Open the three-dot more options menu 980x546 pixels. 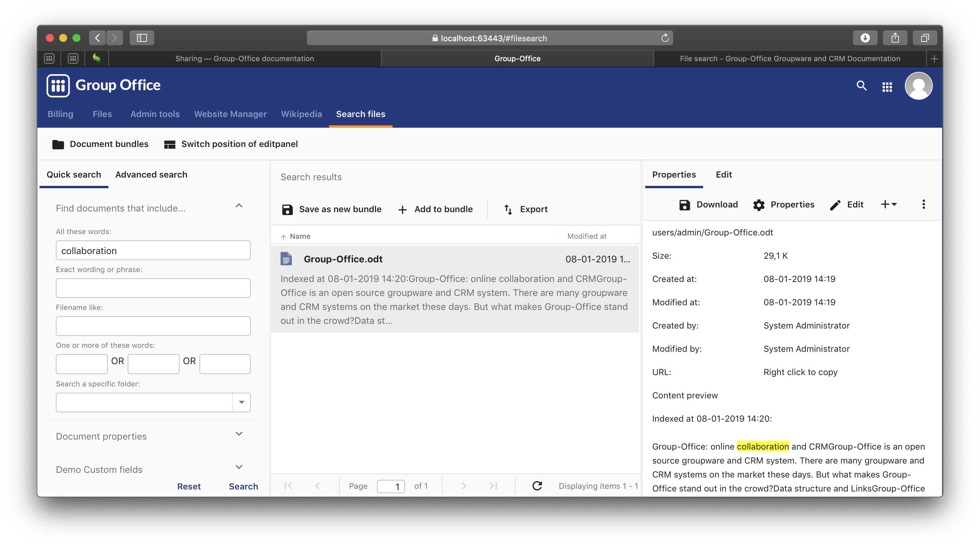923,204
